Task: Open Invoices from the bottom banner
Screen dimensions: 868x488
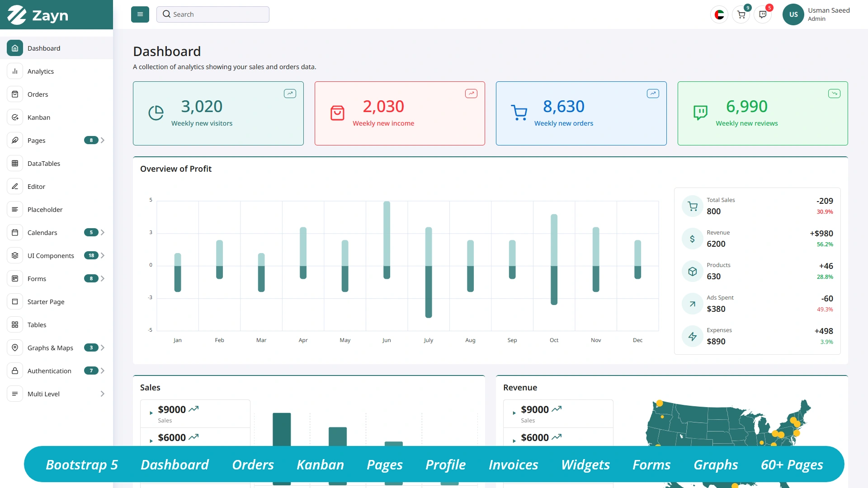Action: pyautogui.click(x=513, y=465)
